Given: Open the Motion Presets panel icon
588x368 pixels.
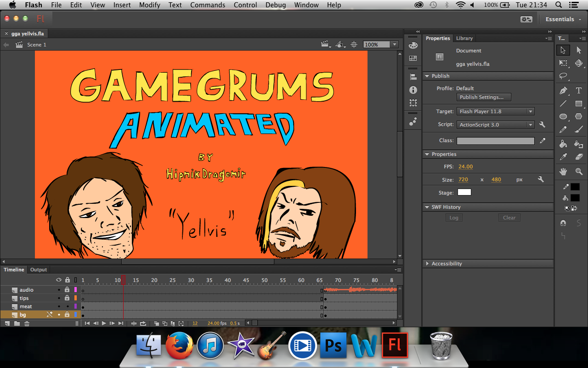Looking at the screenshot, I should coord(413,121).
